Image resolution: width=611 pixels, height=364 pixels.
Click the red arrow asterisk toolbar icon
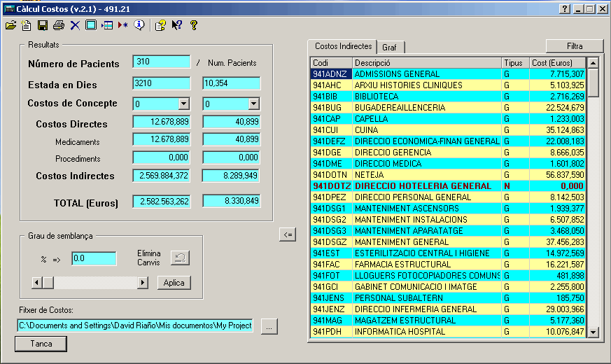(x=122, y=25)
